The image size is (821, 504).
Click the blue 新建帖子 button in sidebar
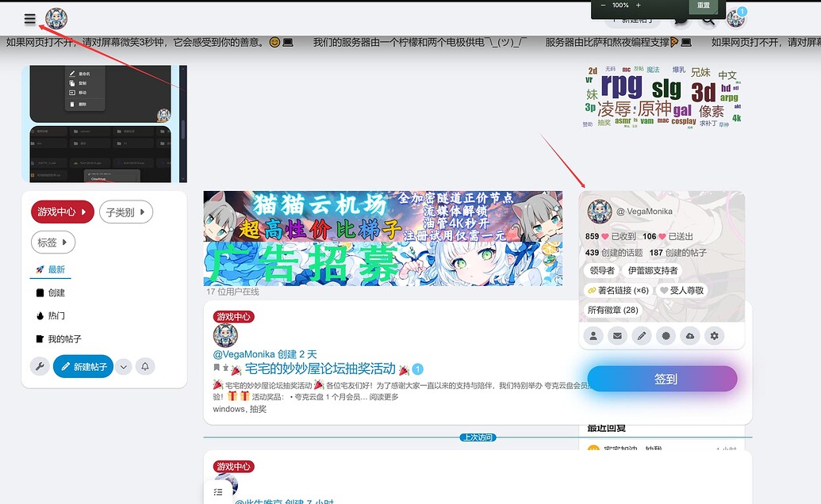(x=83, y=366)
